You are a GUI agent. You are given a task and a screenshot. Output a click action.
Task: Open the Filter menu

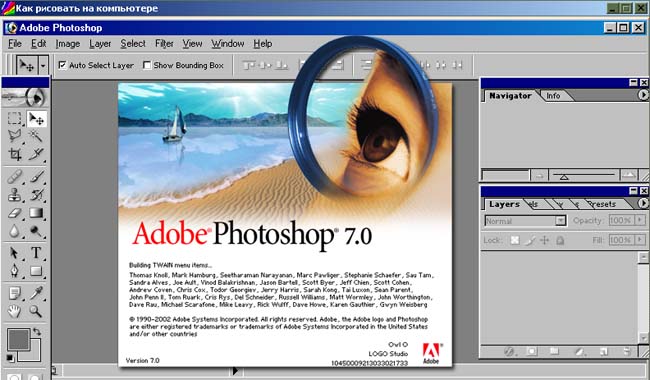pyautogui.click(x=164, y=44)
